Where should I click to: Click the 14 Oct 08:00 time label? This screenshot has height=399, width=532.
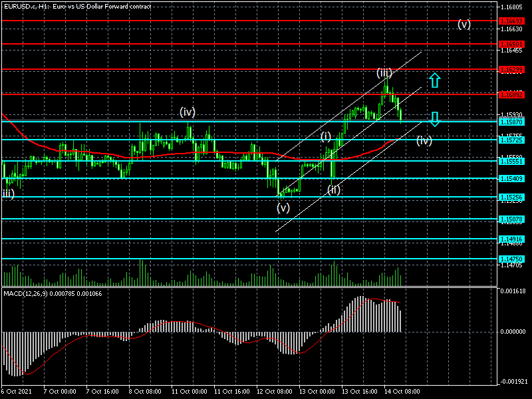pyautogui.click(x=402, y=392)
